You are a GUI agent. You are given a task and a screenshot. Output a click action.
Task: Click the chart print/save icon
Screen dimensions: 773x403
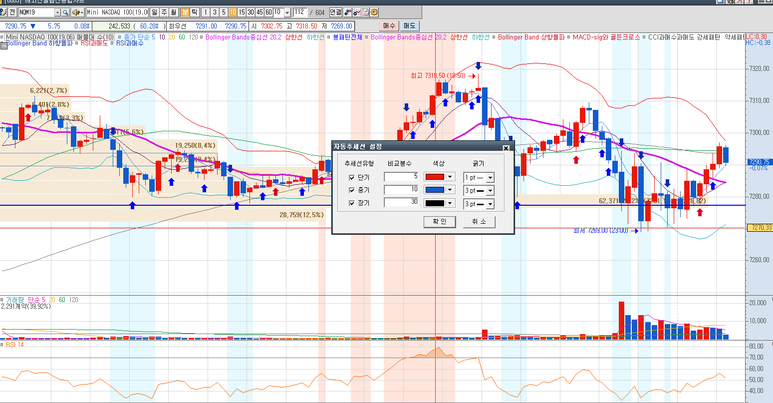[365, 12]
